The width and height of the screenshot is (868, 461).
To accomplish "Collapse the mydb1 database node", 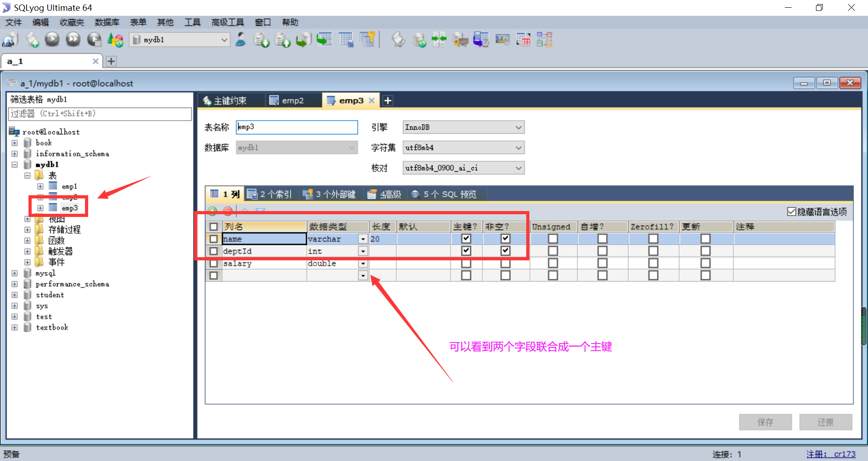I will (x=14, y=165).
